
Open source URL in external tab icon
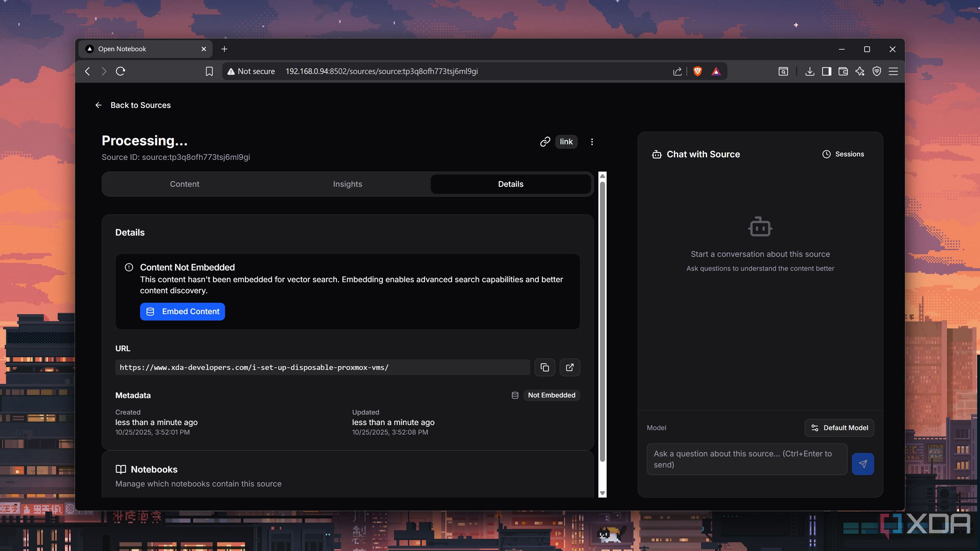pos(570,367)
